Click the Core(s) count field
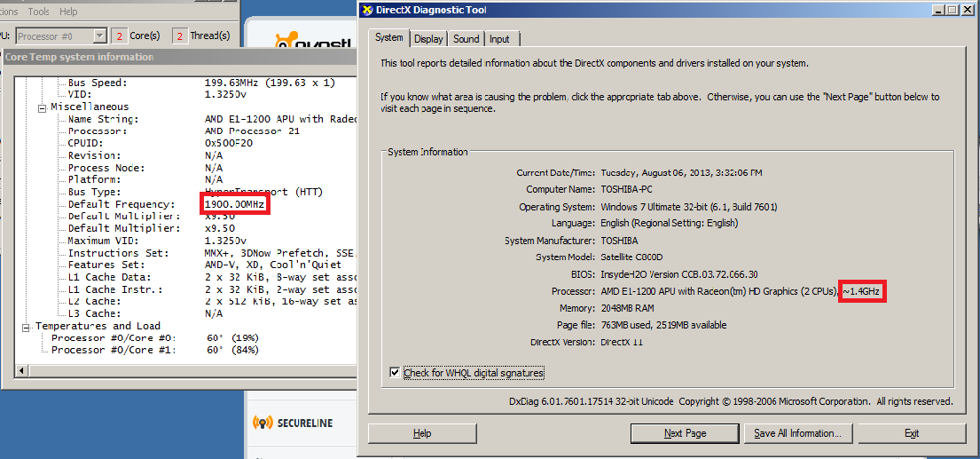The image size is (980, 459). coord(119,36)
